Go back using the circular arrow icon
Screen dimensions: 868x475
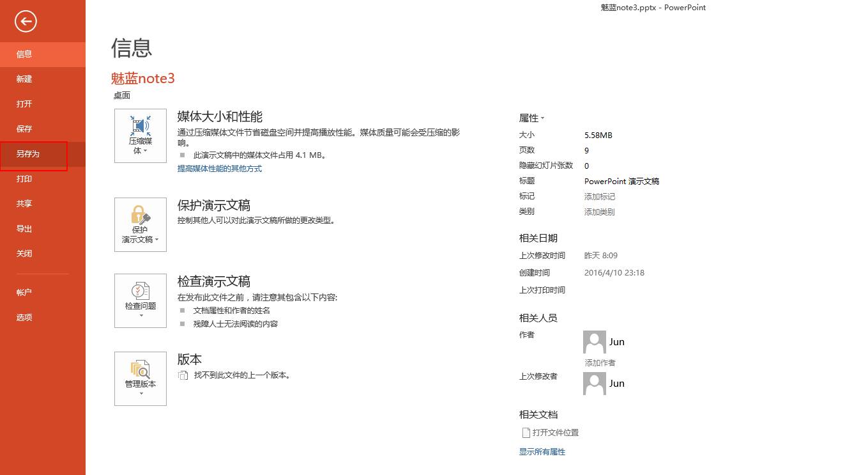click(26, 22)
